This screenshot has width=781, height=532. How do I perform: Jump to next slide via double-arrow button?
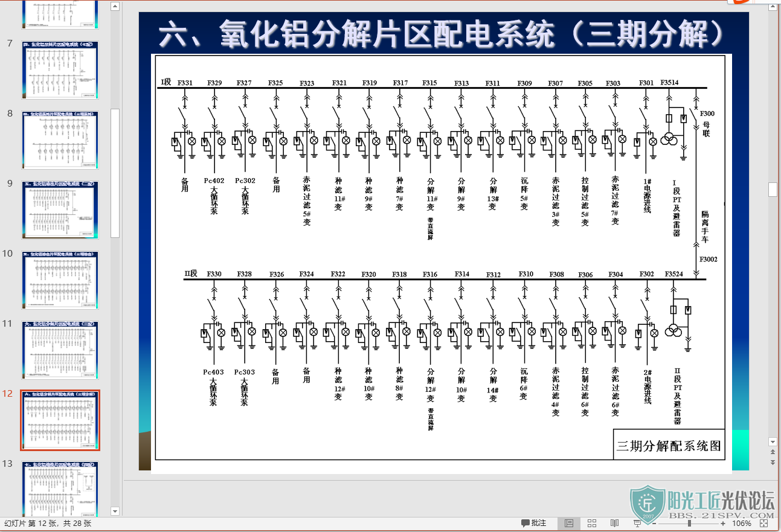pyautogui.click(x=773, y=462)
